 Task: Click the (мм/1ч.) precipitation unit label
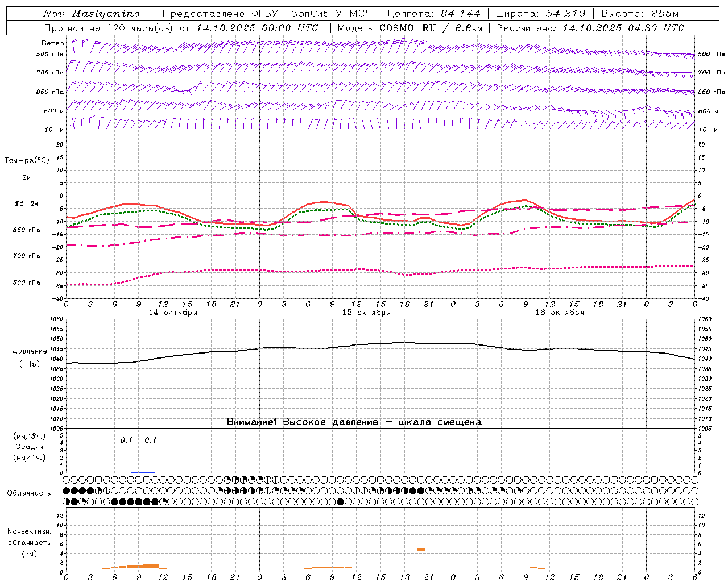pyautogui.click(x=30, y=458)
